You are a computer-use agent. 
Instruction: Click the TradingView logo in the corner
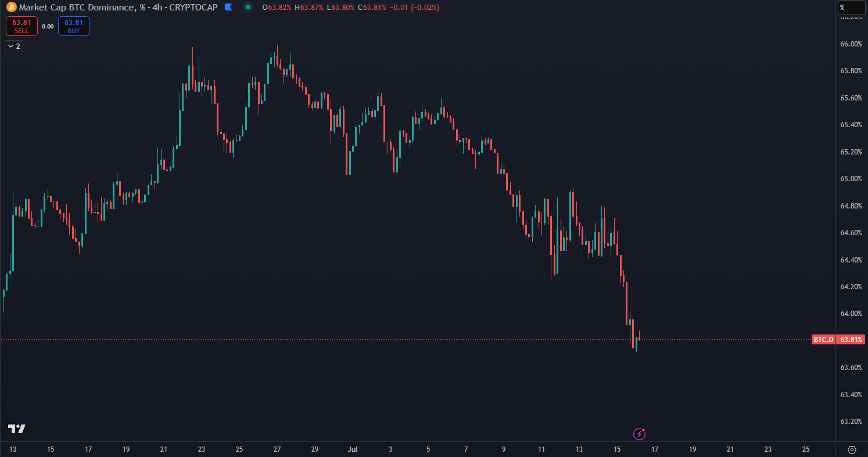pyautogui.click(x=16, y=429)
